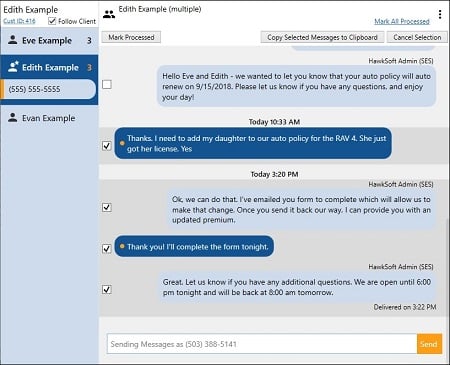
Task: Click Copy Selected Messages to Clipboard
Action: point(322,37)
